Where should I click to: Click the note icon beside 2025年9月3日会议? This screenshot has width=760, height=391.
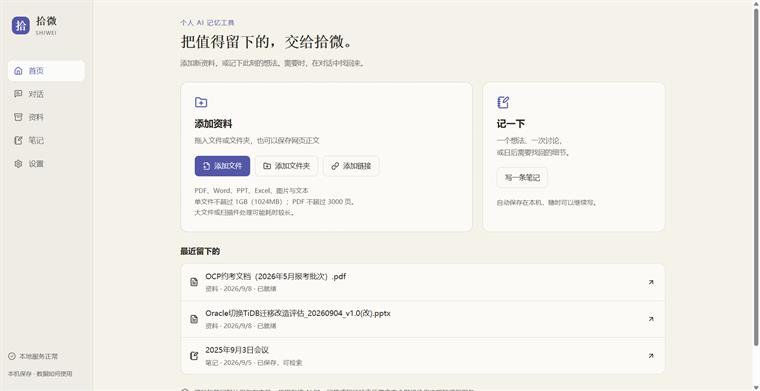tap(194, 356)
